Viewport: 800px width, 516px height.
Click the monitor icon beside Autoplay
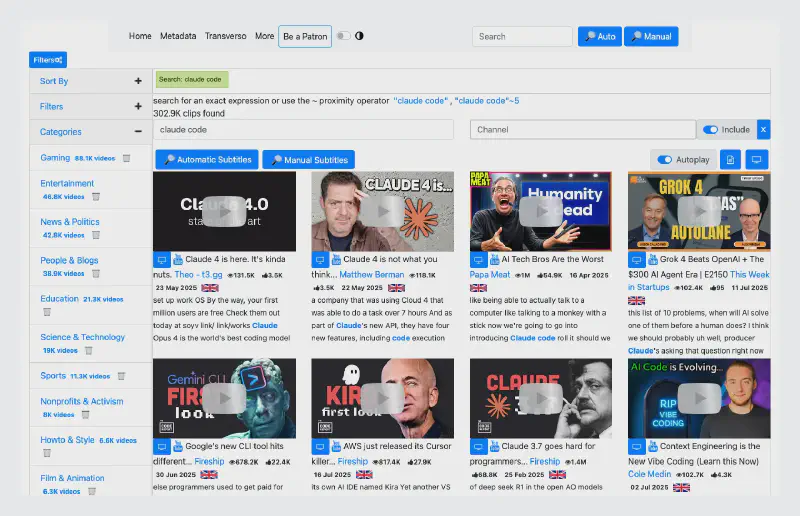click(757, 160)
